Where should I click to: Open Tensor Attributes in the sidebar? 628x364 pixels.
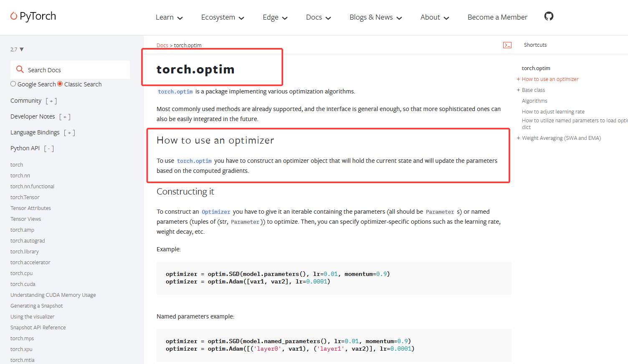30,208
